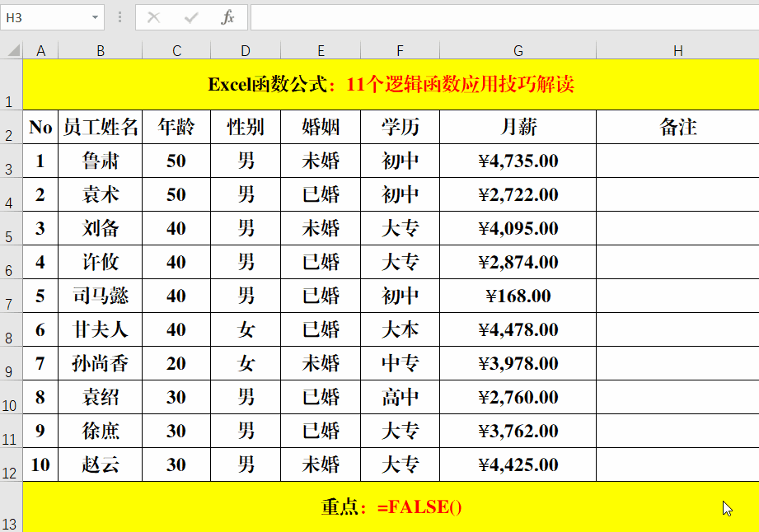Image resolution: width=759 pixels, height=532 pixels.
Task: Select the name cell '孙尚香'
Action: 101,363
